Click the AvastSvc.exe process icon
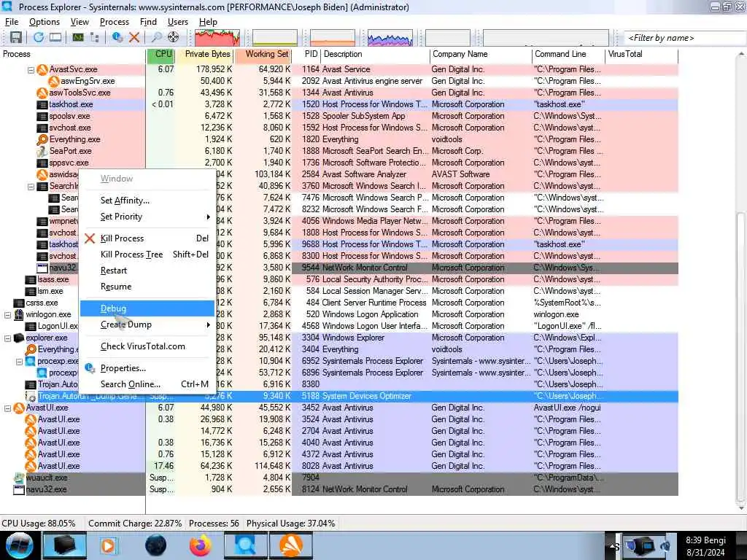The image size is (747, 560). 42,69
